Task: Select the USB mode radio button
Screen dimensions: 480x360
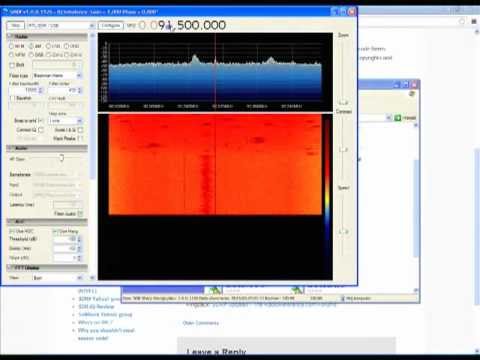Action: pos(67,46)
